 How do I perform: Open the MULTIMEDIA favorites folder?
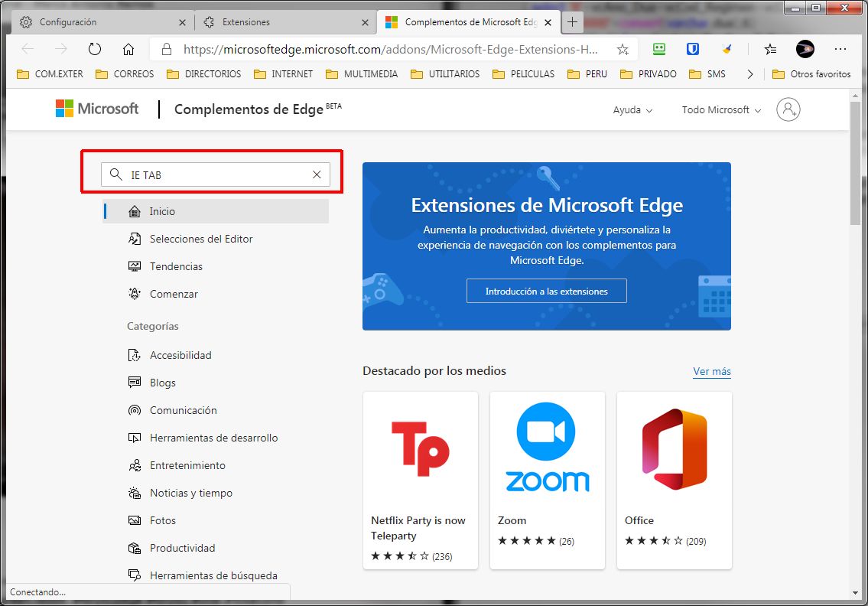pos(362,73)
